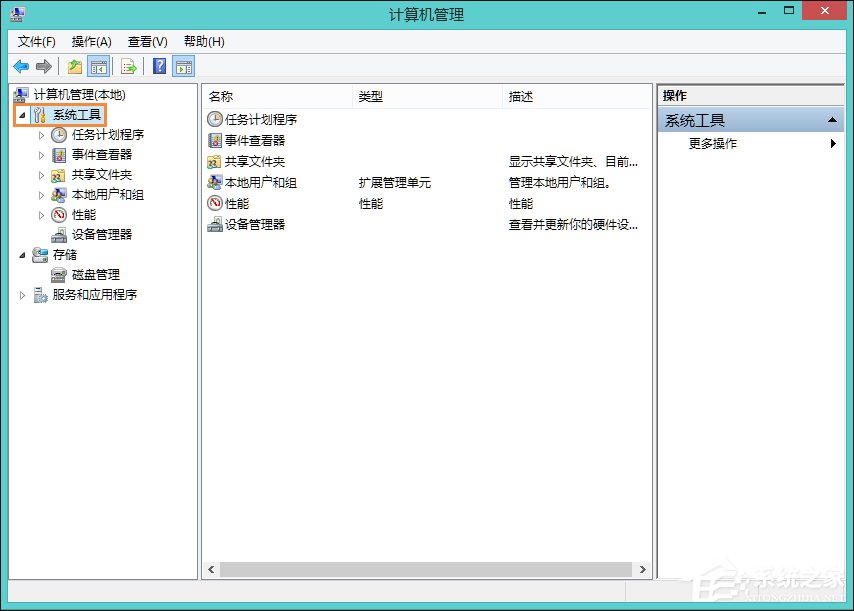Image resolution: width=854 pixels, height=611 pixels.
Task: Toggle the Help toolbar icon
Action: [160, 66]
